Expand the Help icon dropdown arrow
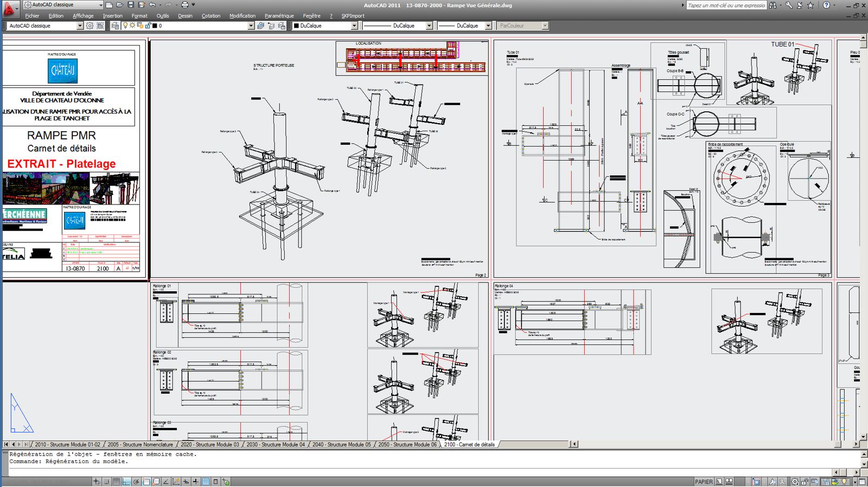The width and height of the screenshot is (868, 487). click(x=834, y=5)
